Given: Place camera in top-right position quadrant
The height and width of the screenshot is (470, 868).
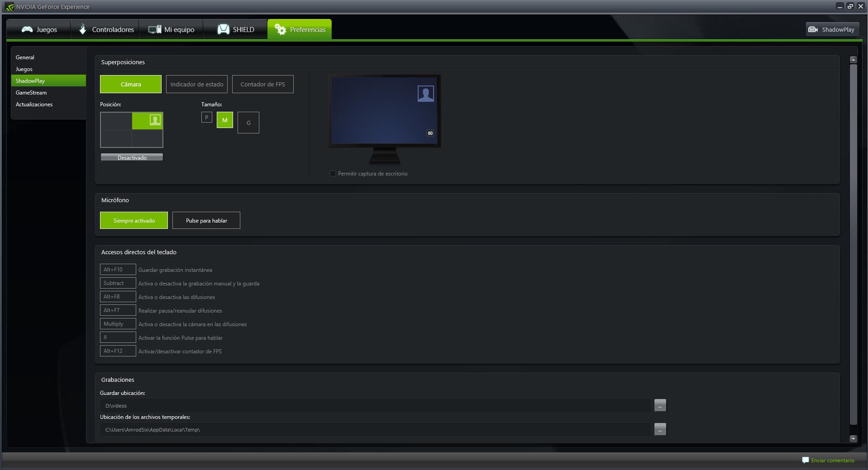Looking at the screenshot, I should coord(148,121).
